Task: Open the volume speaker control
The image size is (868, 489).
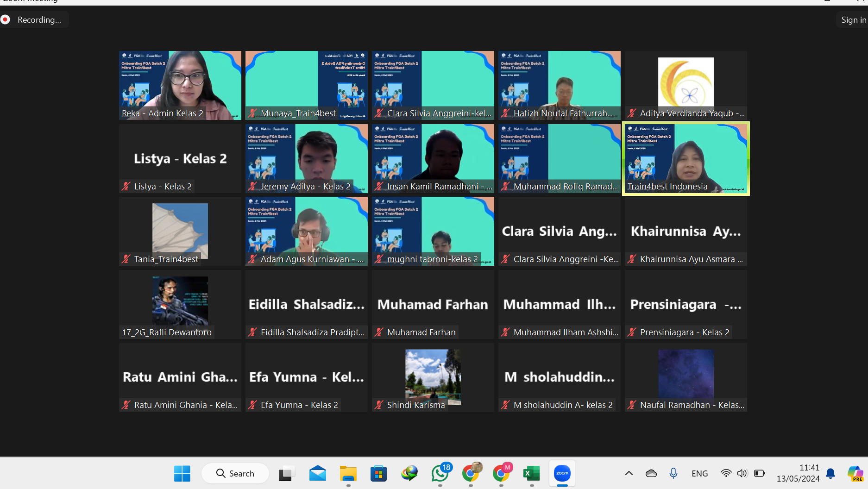Action: point(742,473)
